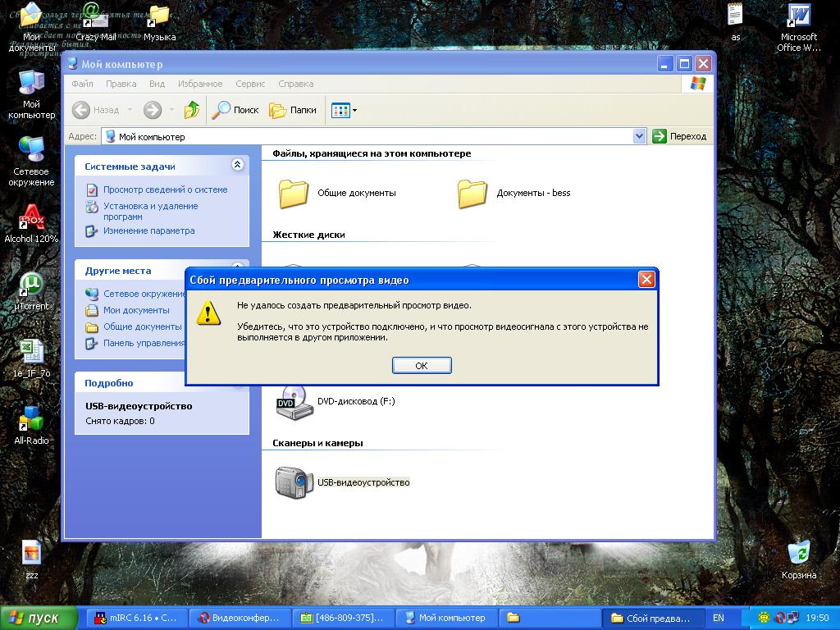Screen dimensions: 840x630
Task: Open the Поиск search toolbar button
Action: (x=235, y=110)
